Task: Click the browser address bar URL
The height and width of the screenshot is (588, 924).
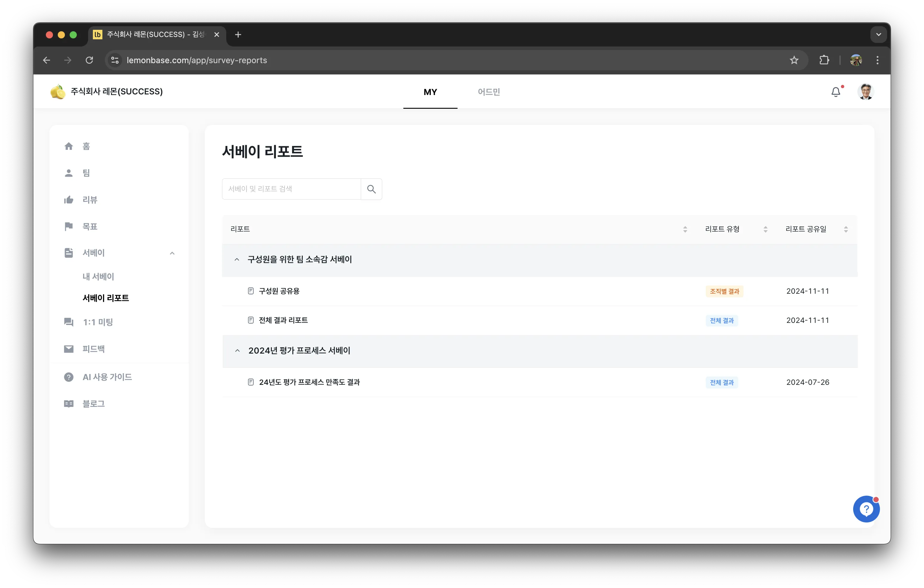Action: pyautogui.click(x=197, y=60)
